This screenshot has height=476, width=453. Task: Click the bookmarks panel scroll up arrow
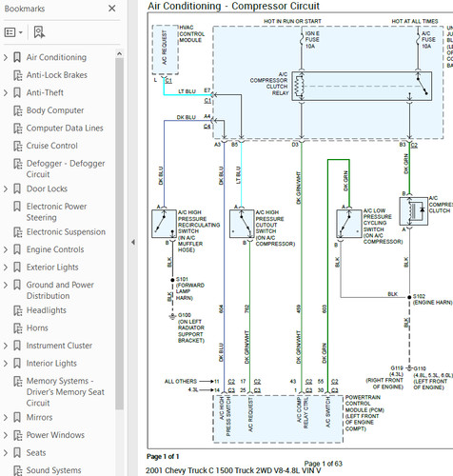[x=119, y=53]
